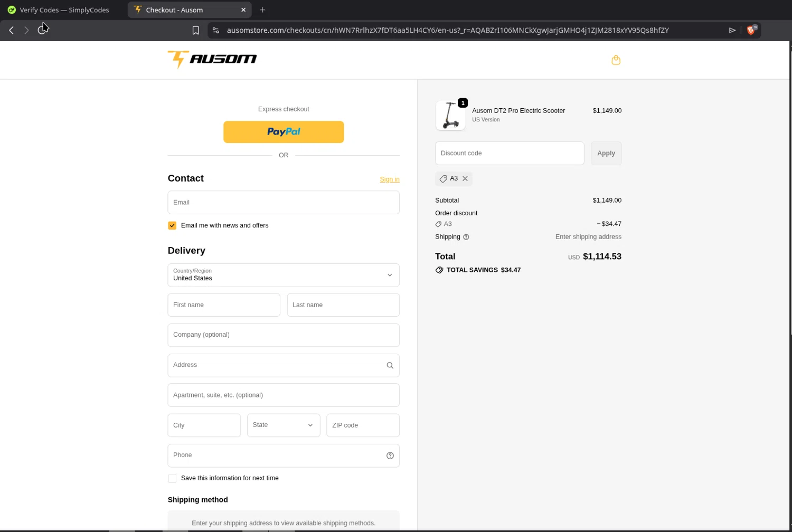Click the First name field
The image size is (792, 532).
click(224, 305)
